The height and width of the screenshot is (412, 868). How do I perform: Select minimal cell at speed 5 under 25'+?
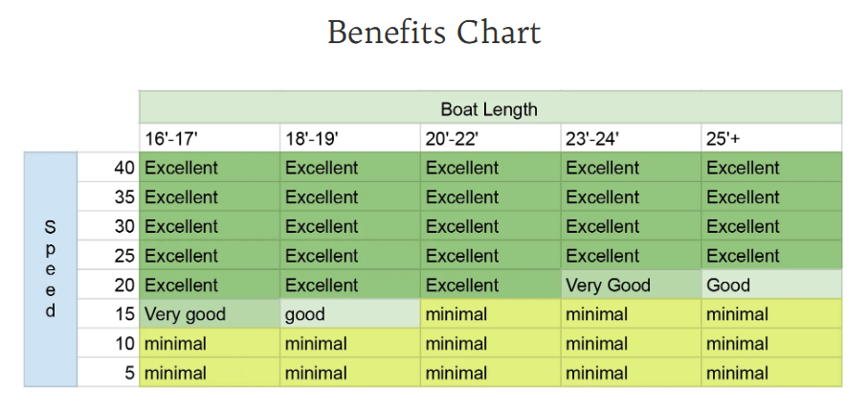[771, 372]
